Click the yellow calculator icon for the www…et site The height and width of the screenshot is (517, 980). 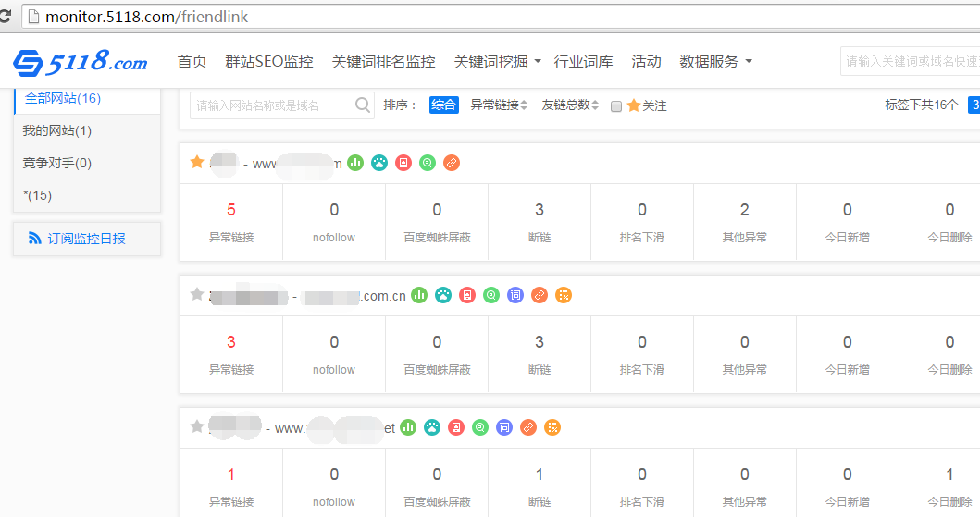552,427
